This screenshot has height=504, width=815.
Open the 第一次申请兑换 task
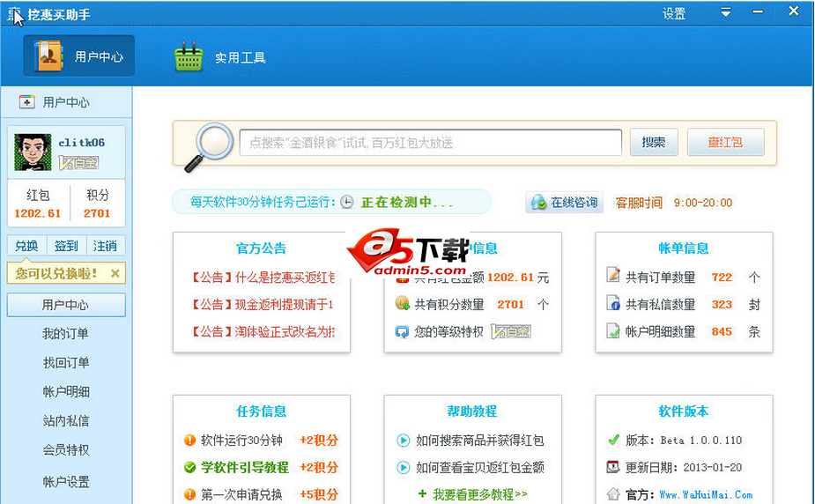[x=241, y=494]
